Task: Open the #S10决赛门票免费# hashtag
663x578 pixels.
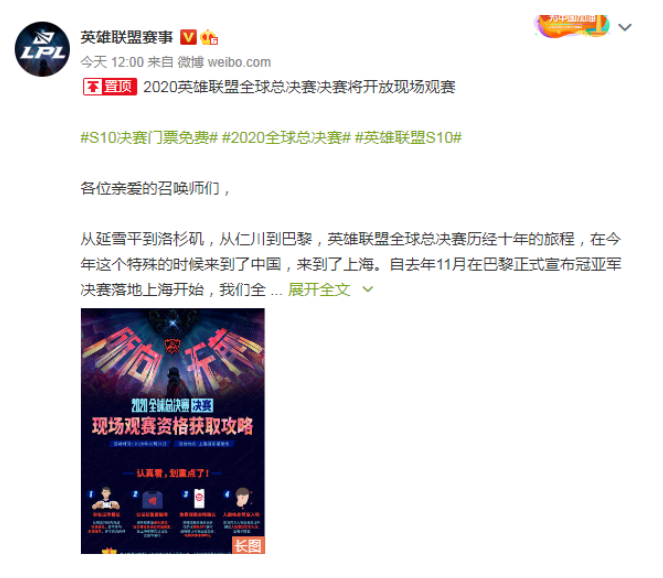Action: 149,138
